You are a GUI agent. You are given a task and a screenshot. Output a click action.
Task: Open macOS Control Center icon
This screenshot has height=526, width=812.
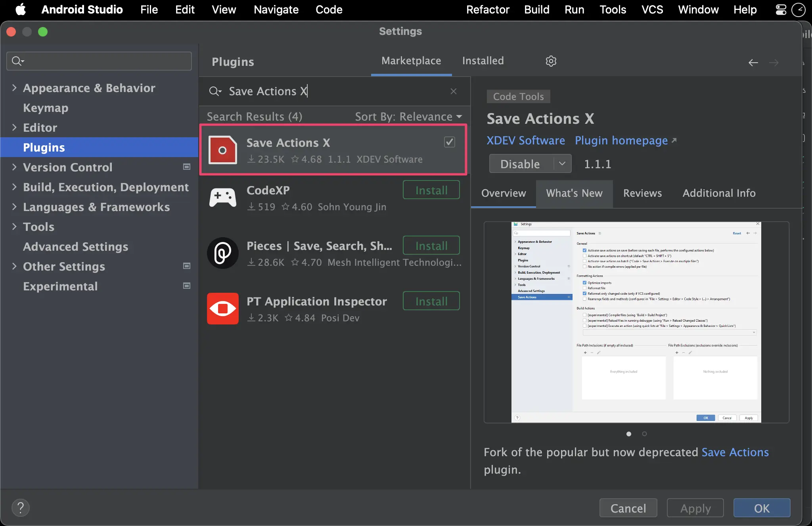(x=781, y=10)
